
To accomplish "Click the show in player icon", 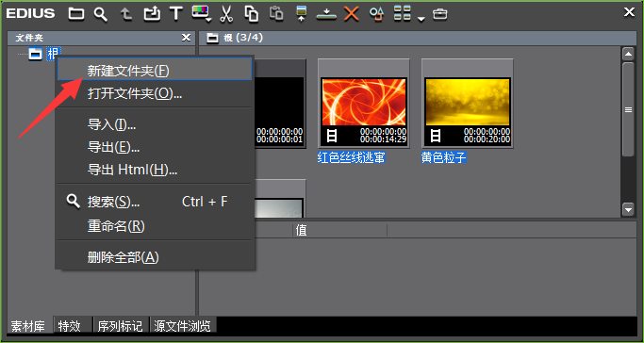I will pyautogui.click(x=302, y=14).
